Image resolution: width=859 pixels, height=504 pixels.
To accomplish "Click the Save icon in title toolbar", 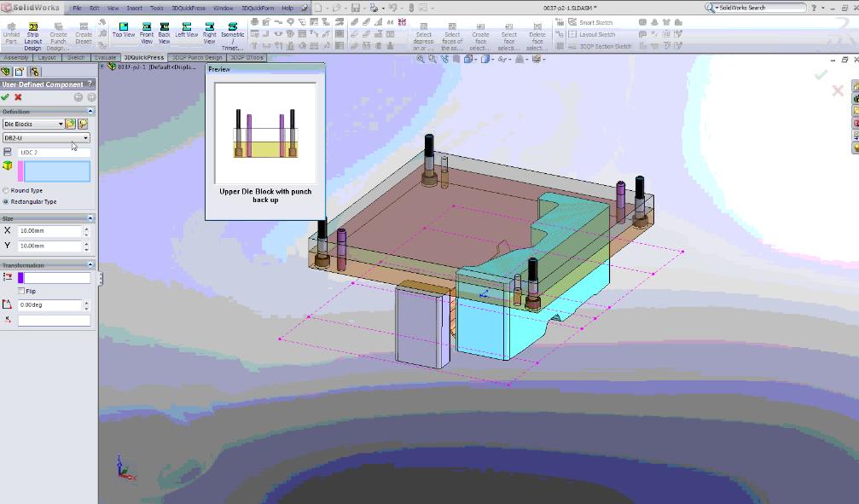I will pyautogui.click(x=356, y=8).
